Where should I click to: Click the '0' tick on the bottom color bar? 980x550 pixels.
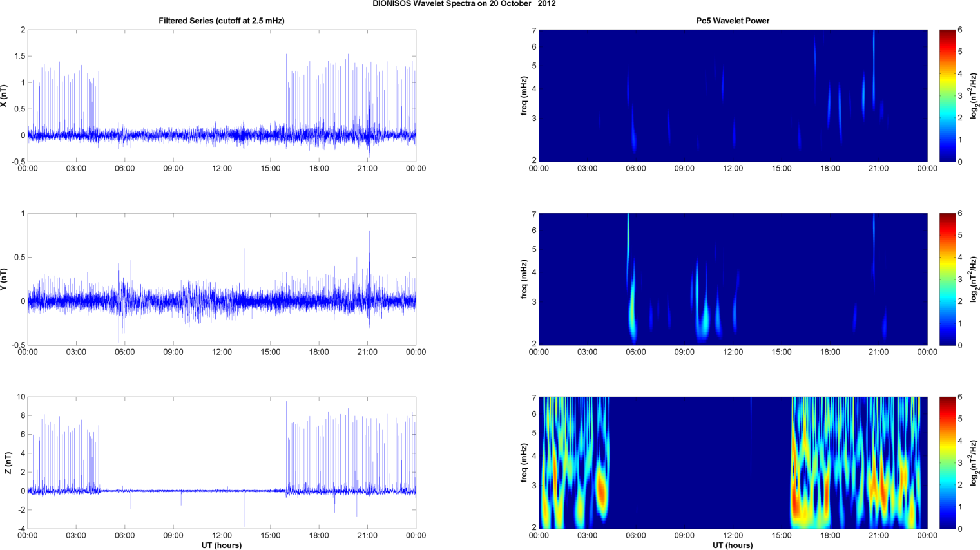click(960, 529)
